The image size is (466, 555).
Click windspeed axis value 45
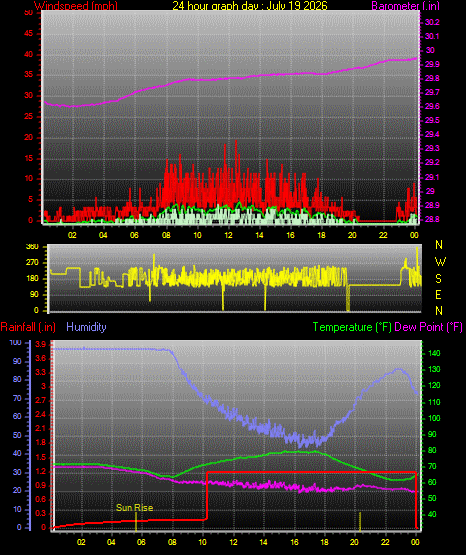point(28,33)
